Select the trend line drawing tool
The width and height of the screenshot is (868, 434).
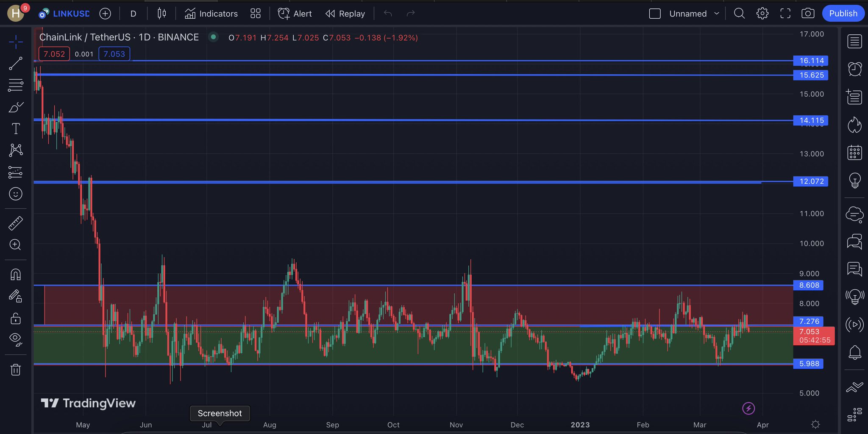pos(16,64)
